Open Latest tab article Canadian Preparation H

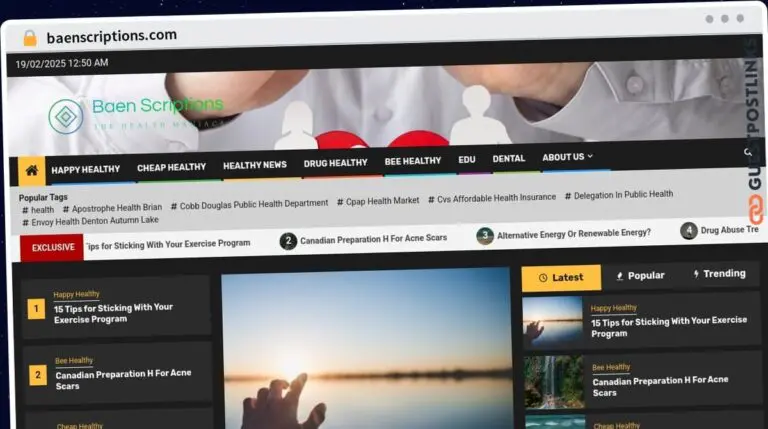(660, 386)
